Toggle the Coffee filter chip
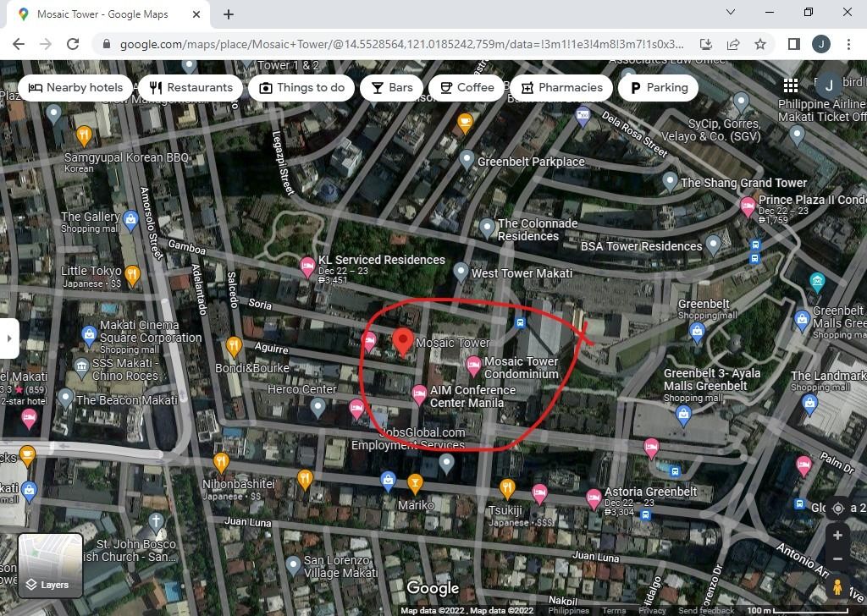Image resolution: width=867 pixels, height=616 pixels. [x=466, y=87]
